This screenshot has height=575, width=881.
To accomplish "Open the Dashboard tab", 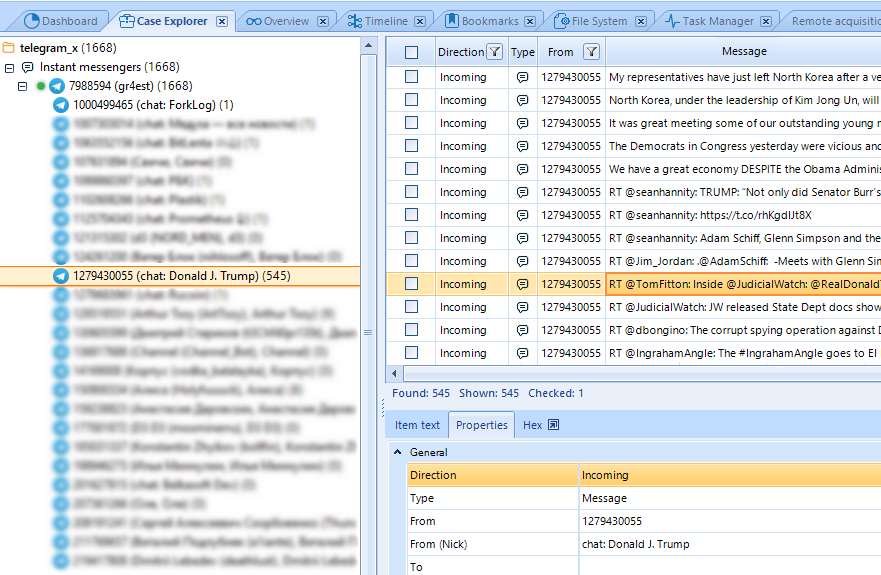I will [61, 21].
